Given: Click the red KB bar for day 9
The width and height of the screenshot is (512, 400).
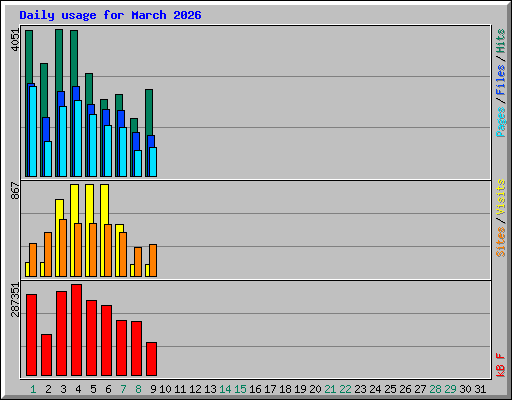Looking at the screenshot, I should coord(151,359).
